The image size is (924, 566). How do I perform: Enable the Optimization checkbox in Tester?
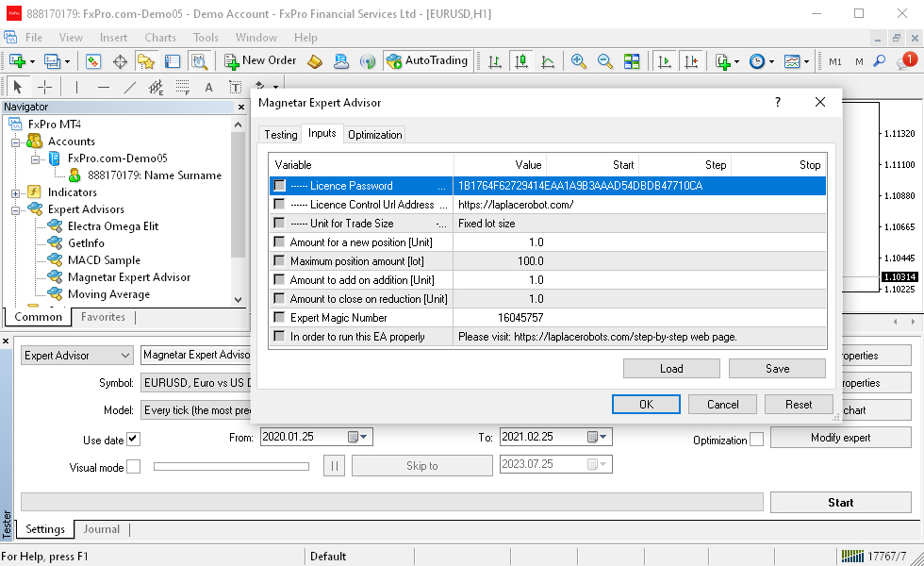tap(756, 440)
